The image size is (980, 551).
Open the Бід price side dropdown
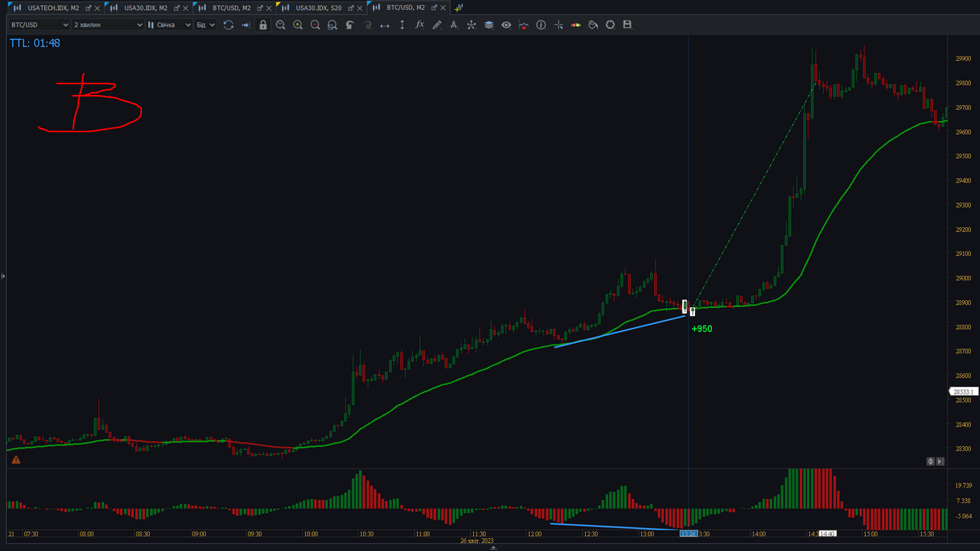(206, 25)
